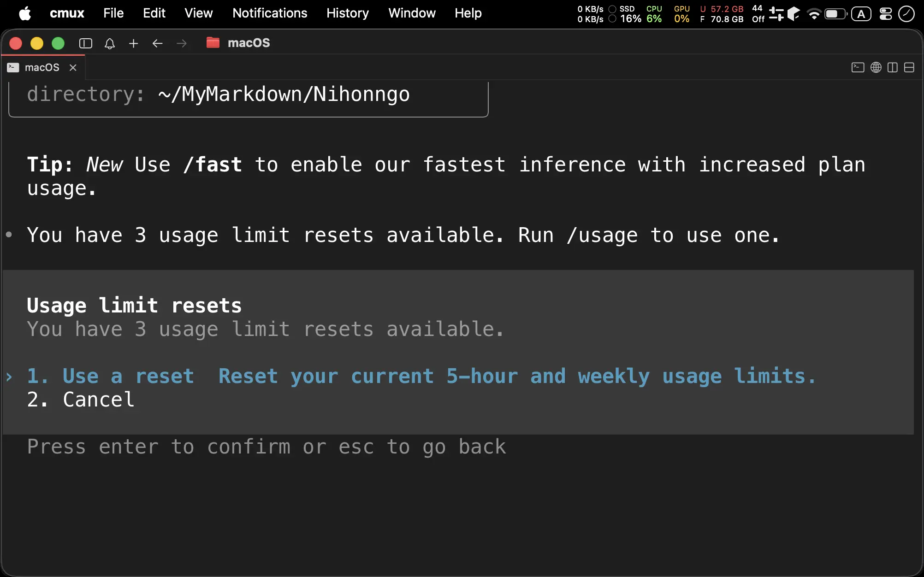Open Control Center icon
The height and width of the screenshot is (577, 924).
coord(886,14)
